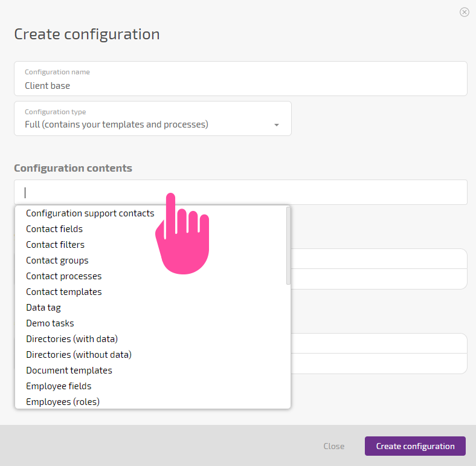
Task: Click the Configuration name field
Action: pyautogui.click(x=240, y=79)
